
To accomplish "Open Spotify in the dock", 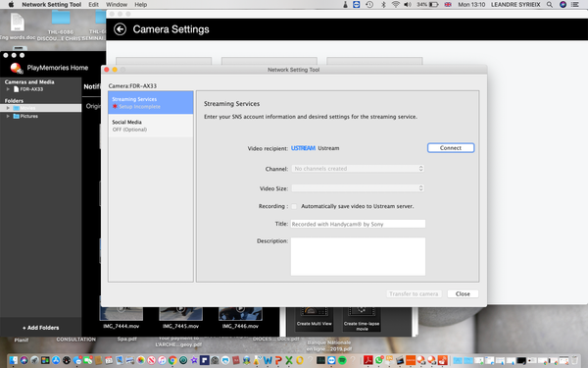I will (342, 360).
